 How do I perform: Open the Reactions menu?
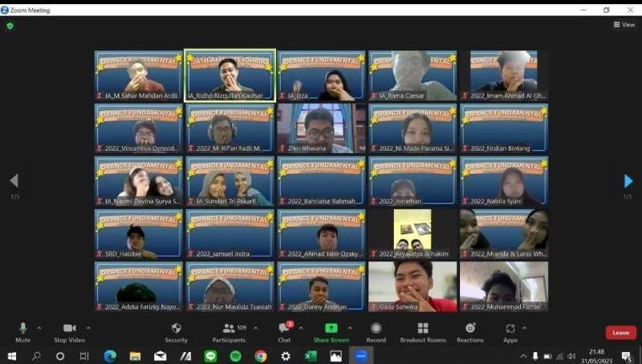(470, 333)
